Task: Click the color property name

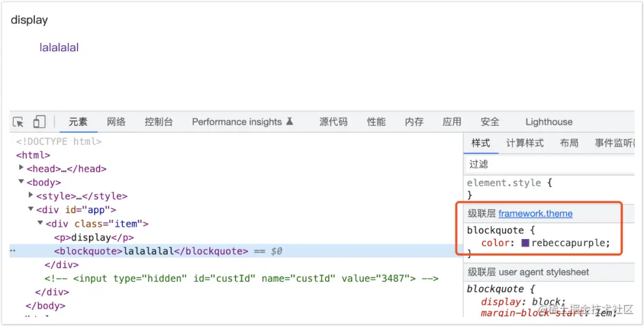Action: click(496, 243)
